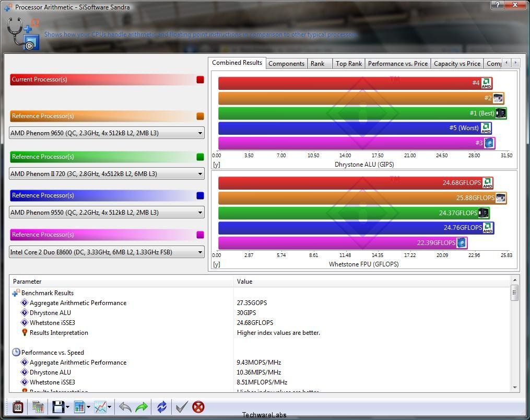530x420 pixels.
Task: Switch to the Capacity vs Price tab
Action: [457, 64]
